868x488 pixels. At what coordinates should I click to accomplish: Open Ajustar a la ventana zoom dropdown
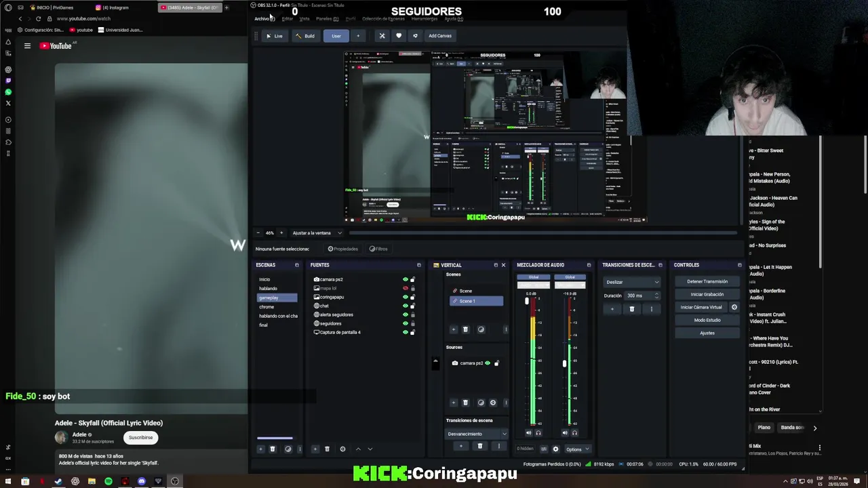point(317,233)
